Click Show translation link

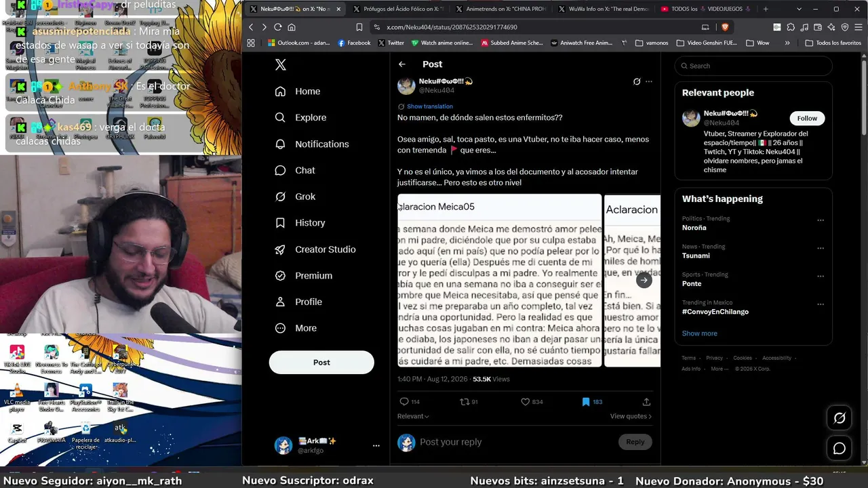tap(430, 106)
